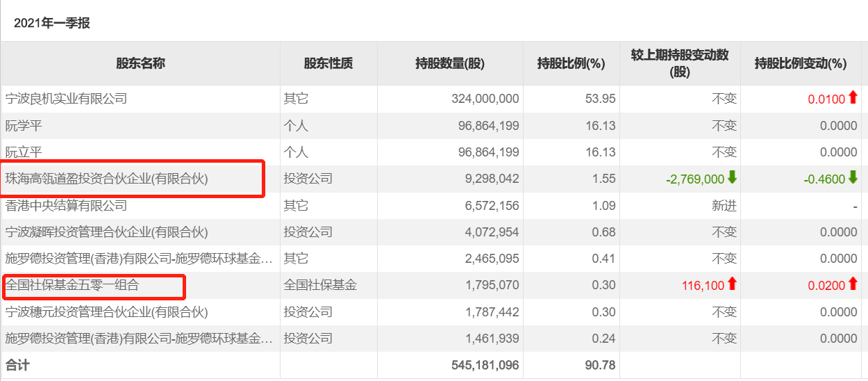Screen dimensions: 868x381
Task: Click 0.0000 in 宁波凝晖's row
Action: pos(838,232)
